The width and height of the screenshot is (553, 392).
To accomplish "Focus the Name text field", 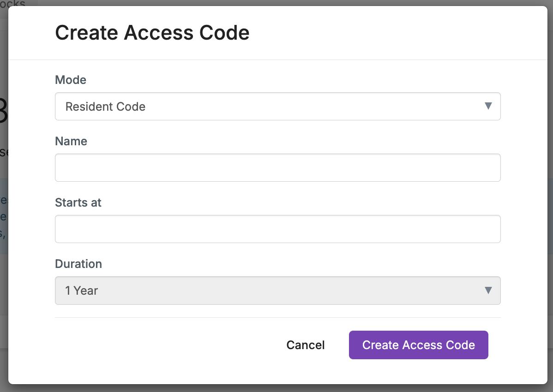I will tap(277, 167).
